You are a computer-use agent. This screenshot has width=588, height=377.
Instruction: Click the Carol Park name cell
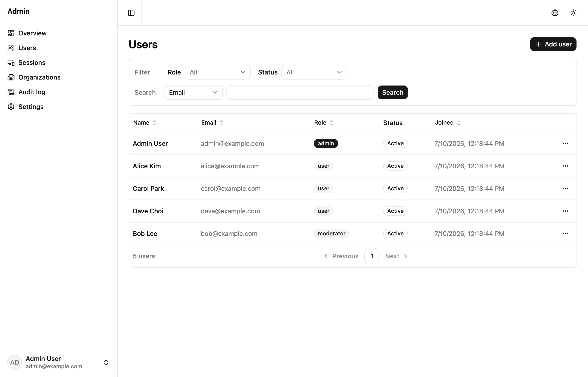click(148, 188)
